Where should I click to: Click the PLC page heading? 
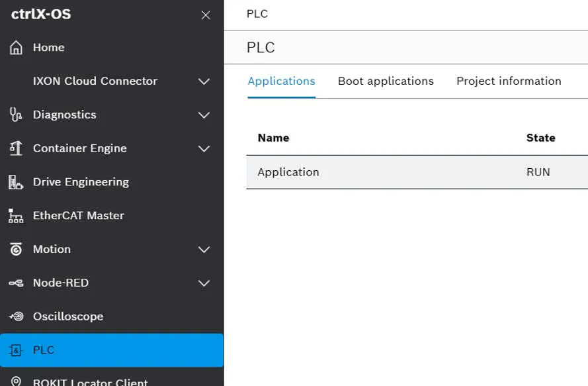pos(261,48)
